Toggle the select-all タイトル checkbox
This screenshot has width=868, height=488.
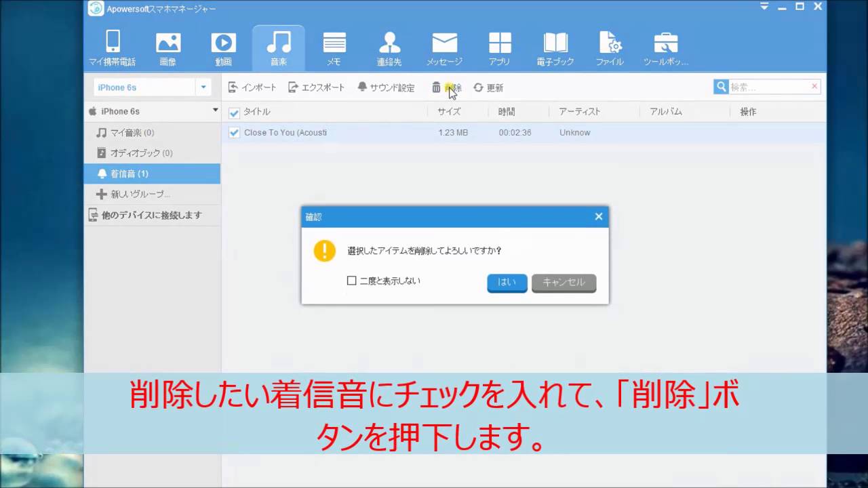coord(234,112)
